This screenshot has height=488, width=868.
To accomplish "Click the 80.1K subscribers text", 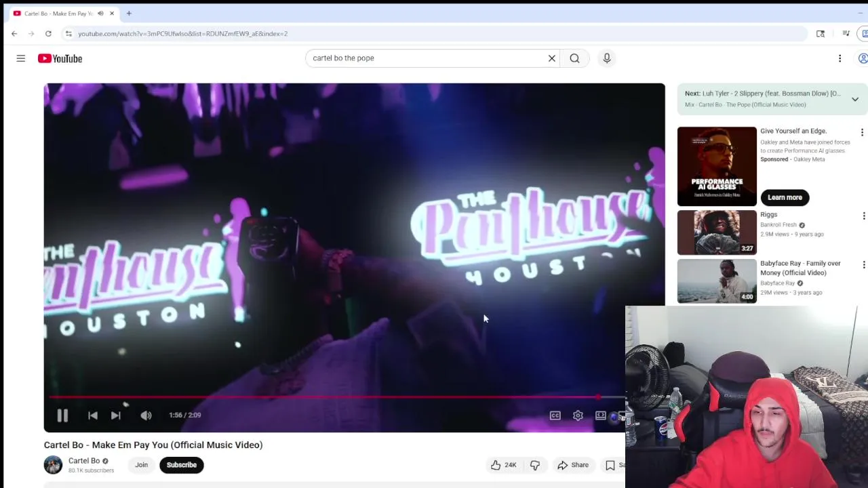I will 91,470.
